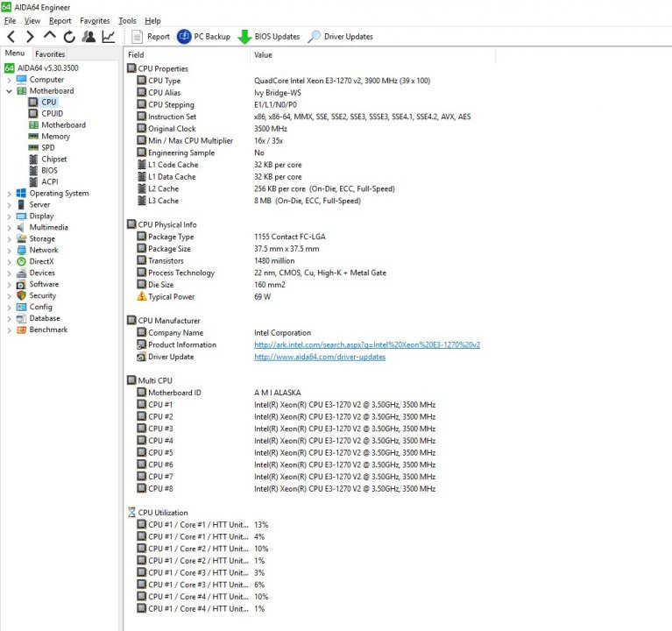Select the CPU Type row

pyautogui.click(x=283, y=81)
